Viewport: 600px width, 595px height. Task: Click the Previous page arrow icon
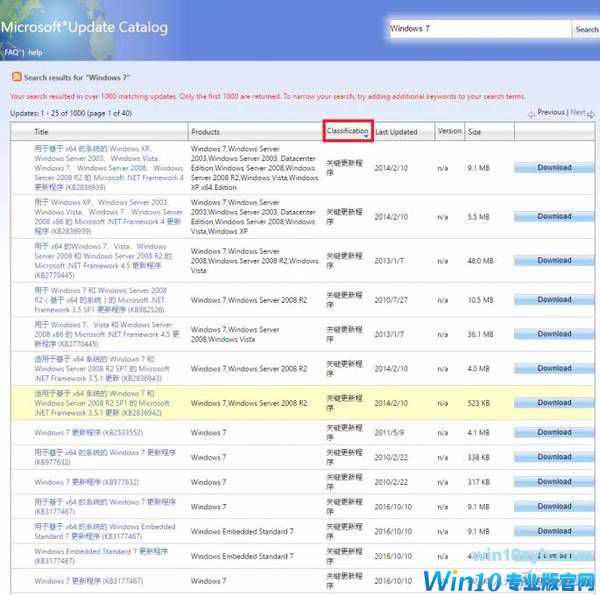tap(530, 113)
